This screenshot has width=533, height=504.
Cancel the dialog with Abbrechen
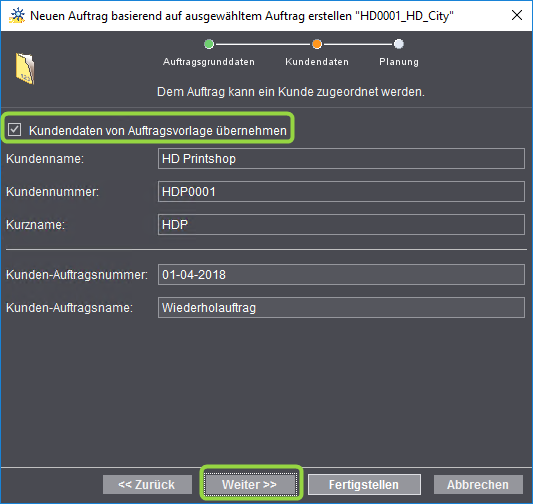pyautogui.click(x=478, y=484)
